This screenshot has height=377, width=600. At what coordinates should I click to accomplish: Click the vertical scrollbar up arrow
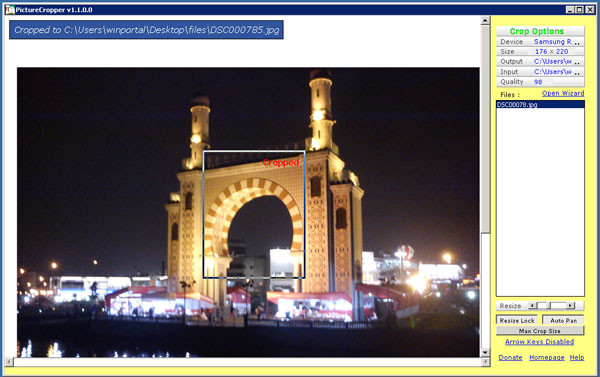[485, 21]
